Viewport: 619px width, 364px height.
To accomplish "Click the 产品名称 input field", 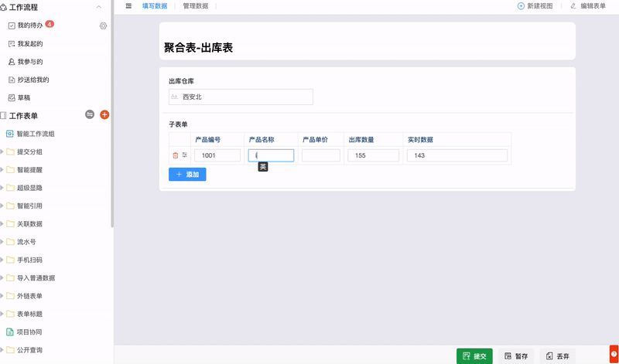I will [x=271, y=155].
